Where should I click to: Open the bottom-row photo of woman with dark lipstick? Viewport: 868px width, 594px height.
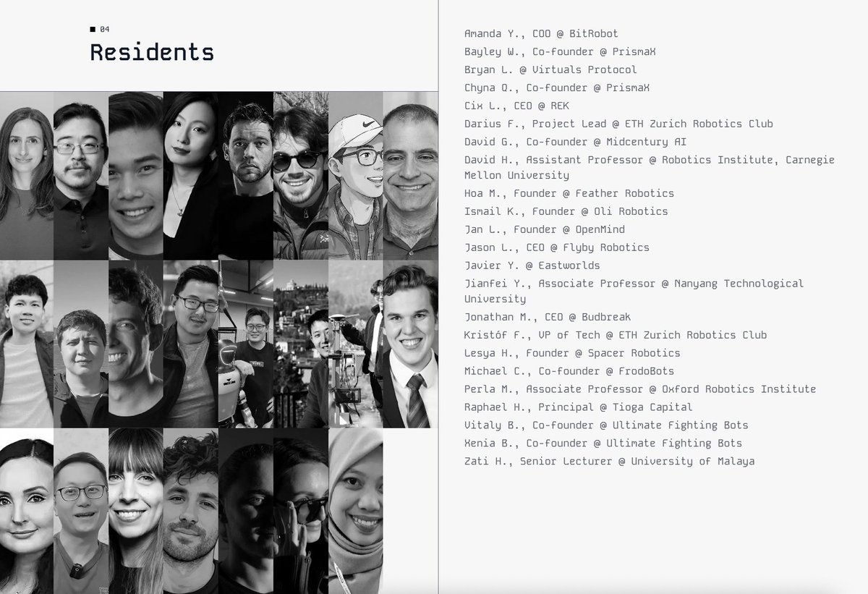click(27, 510)
